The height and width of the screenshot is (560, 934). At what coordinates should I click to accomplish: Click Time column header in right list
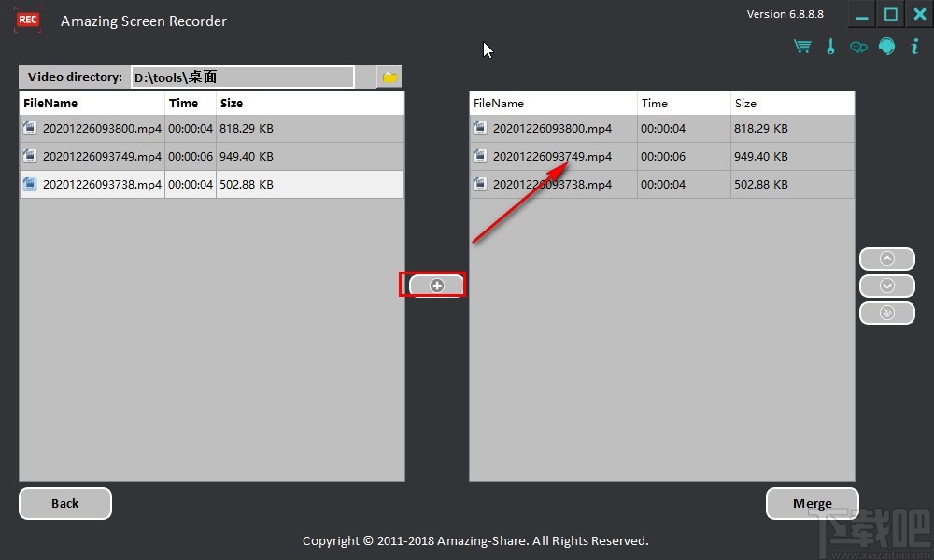(x=684, y=103)
